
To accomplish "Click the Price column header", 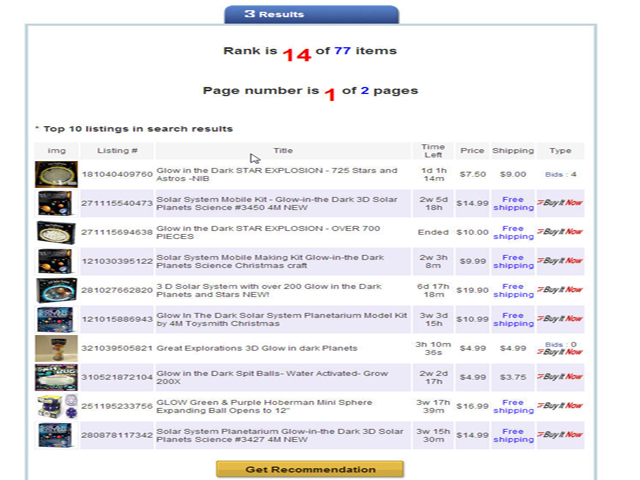I will pyautogui.click(x=472, y=151).
